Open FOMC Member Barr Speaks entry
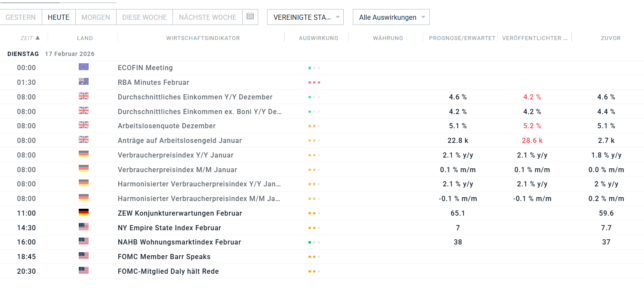 pos(164,257)
